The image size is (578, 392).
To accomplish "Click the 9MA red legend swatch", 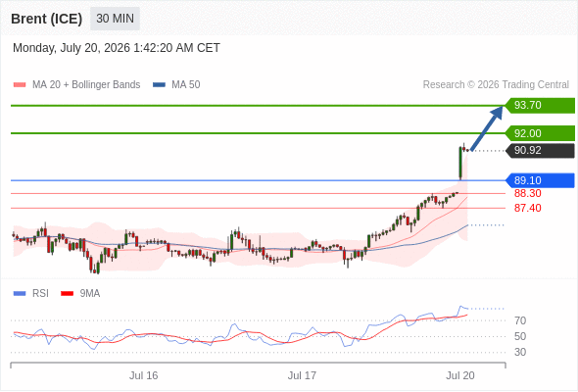I will coord(67,294).
